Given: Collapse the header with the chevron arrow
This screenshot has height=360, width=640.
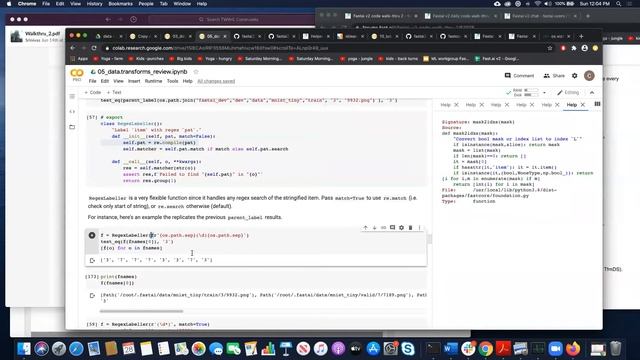Looking at the screenshot, I should point(592,93).
